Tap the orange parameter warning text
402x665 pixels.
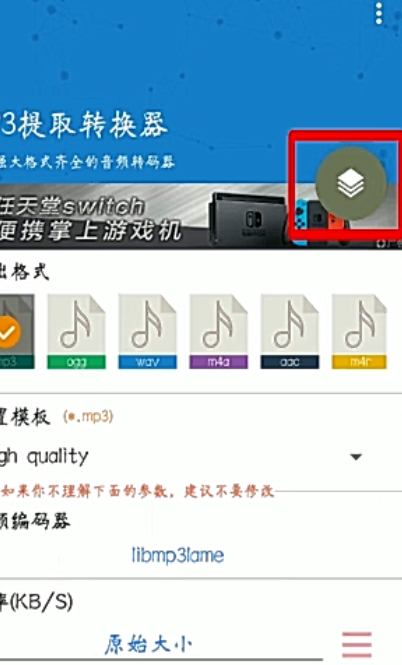coord(137,491)
